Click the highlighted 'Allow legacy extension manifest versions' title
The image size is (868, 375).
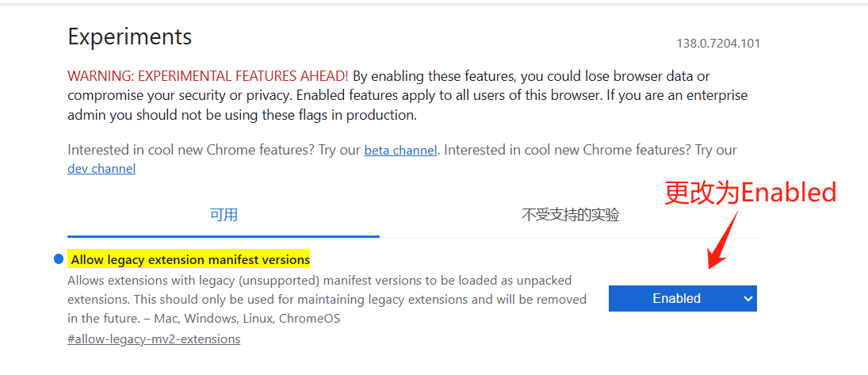(x=190, y=260)
